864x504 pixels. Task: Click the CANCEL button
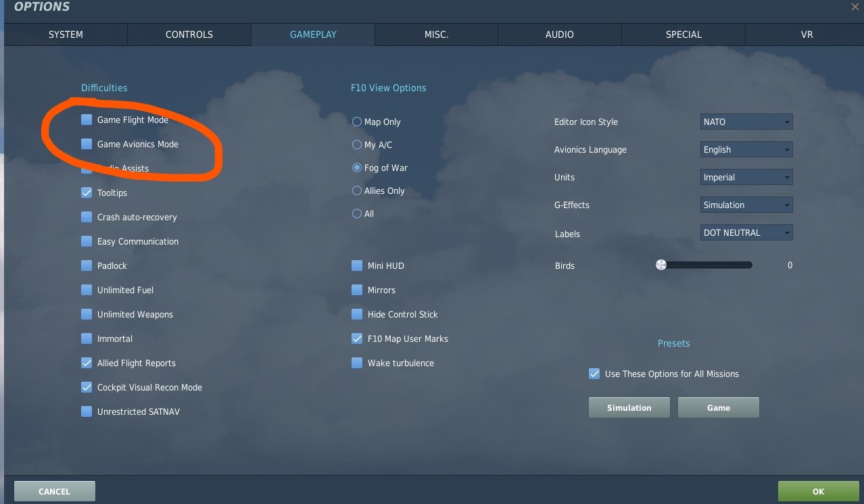pyautogui.click(x=54, y=491)
